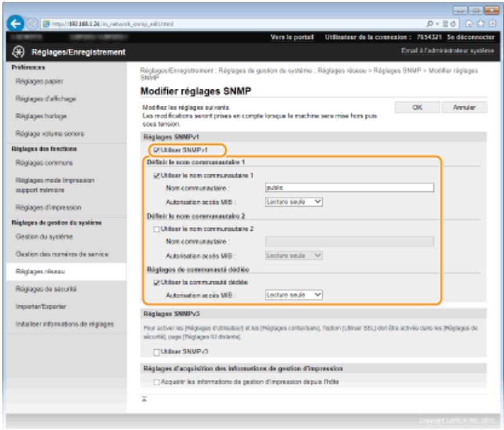Open Gestion des numéros de service
This screenshot has height=430, width=504.
(62, 254)
